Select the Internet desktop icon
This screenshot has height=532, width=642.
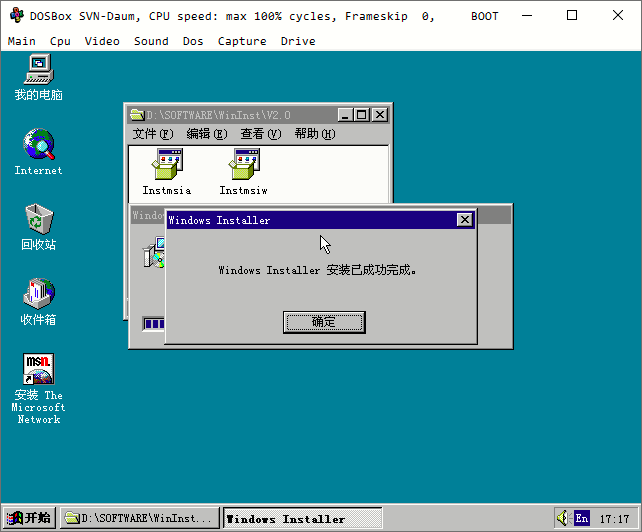[x=38, y=152]
